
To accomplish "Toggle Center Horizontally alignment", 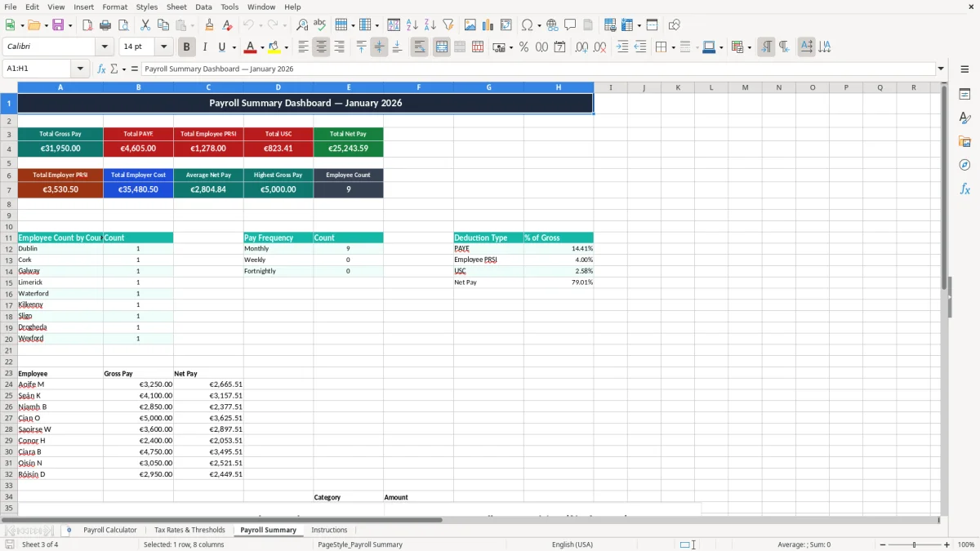I will [321, 47].
